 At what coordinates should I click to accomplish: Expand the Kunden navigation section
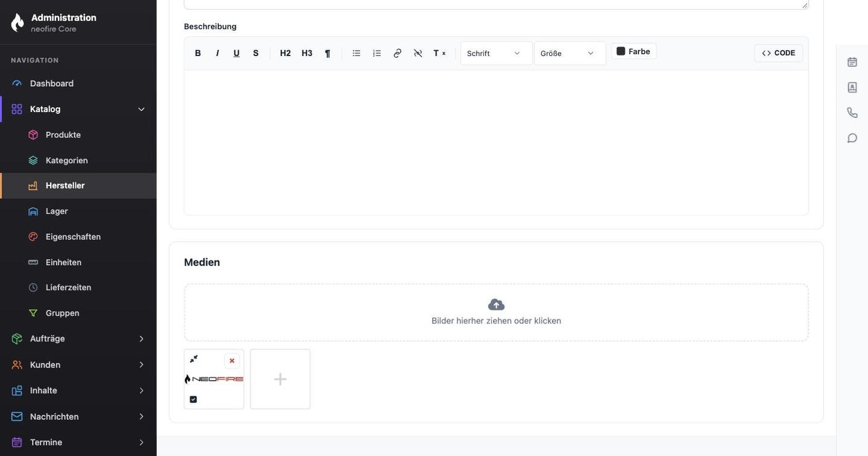click(x=78, y=365)
